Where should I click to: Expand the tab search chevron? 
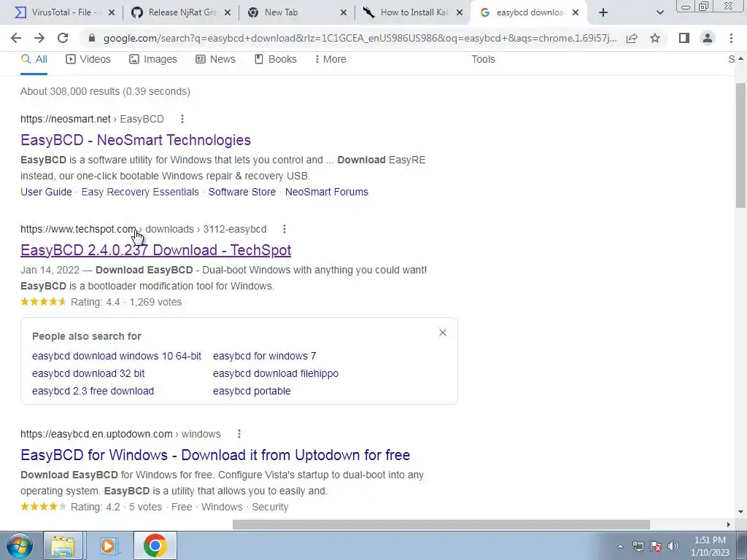[x=659, y=13]
